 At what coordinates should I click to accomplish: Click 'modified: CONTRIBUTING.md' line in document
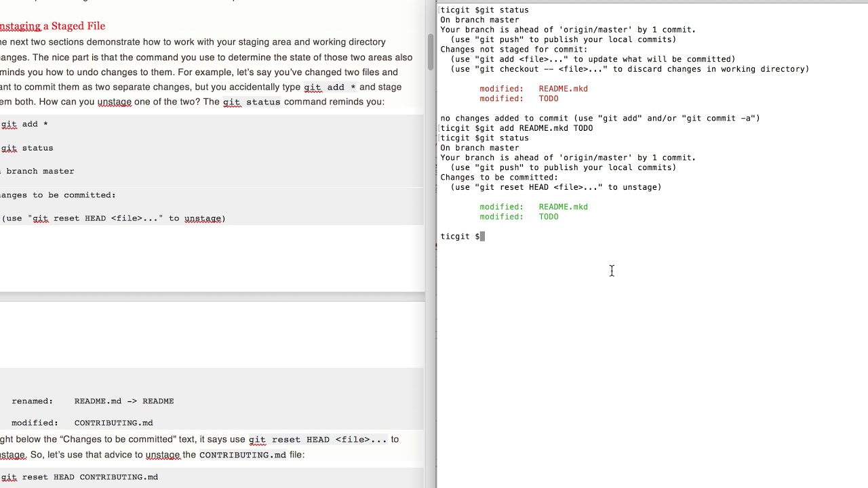[82, 423]
